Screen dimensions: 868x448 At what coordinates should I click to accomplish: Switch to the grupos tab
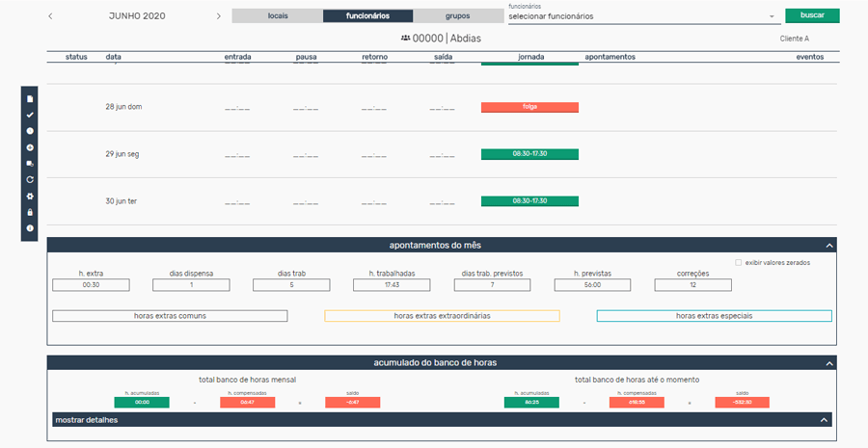coord(458,16)
